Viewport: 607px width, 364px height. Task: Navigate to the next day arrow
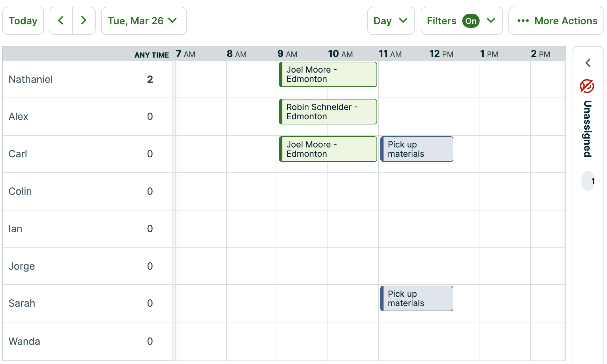(x=84, y=20)
